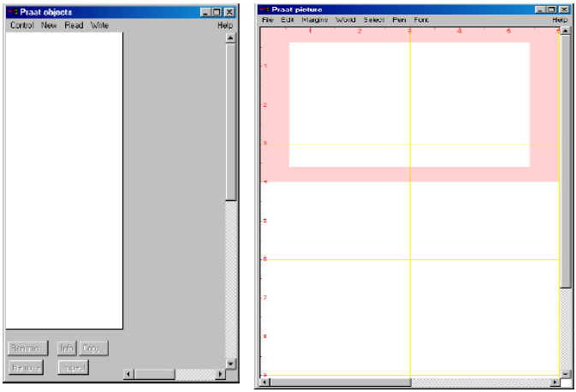Open the Control menu in Praat objects
This screenshot has height=392, width=576.
click(21, 26)
